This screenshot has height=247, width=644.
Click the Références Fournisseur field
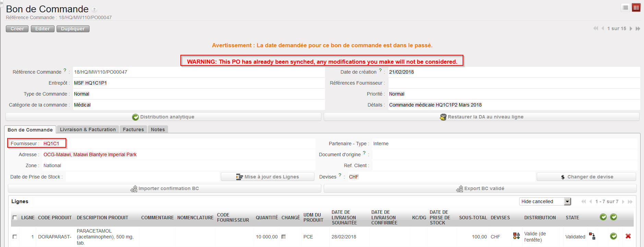(x=514, y=83)
